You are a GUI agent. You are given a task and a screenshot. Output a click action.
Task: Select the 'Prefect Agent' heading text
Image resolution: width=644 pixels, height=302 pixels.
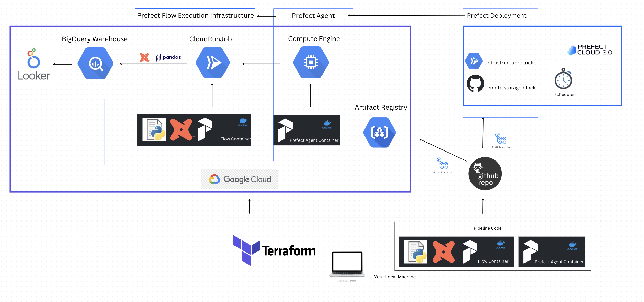click(313, 16)
